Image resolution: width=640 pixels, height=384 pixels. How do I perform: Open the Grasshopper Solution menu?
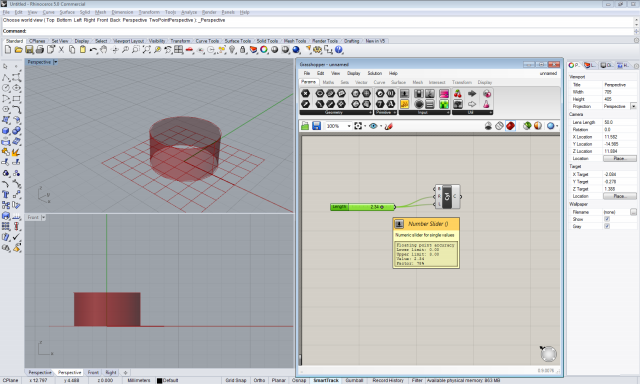374,73
